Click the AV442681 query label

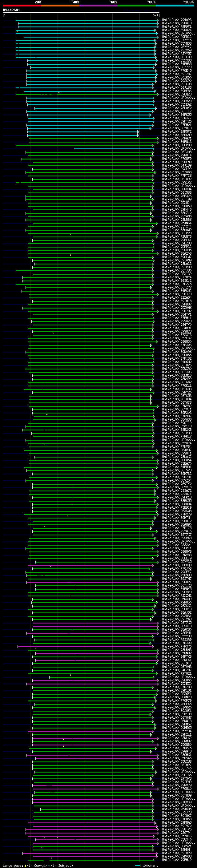coord(11,10)
